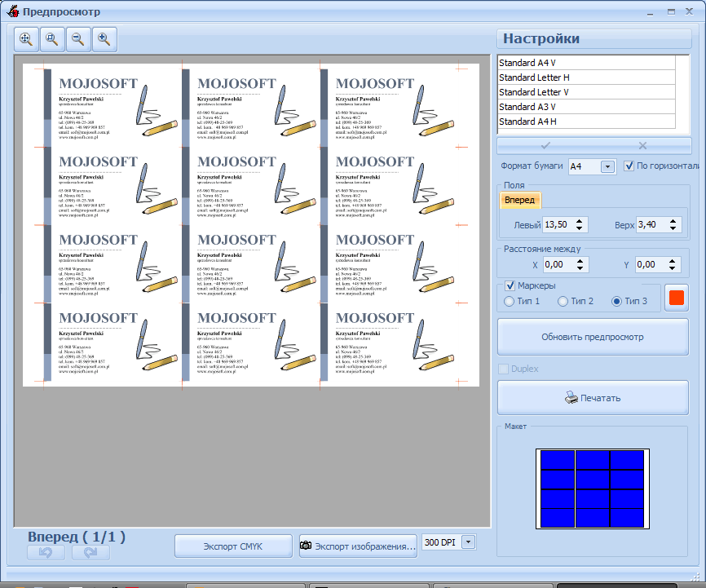Viewport: 706px width, 588px height.
Task: Click the zoom in magnifier icon
Action: point(104,39)
